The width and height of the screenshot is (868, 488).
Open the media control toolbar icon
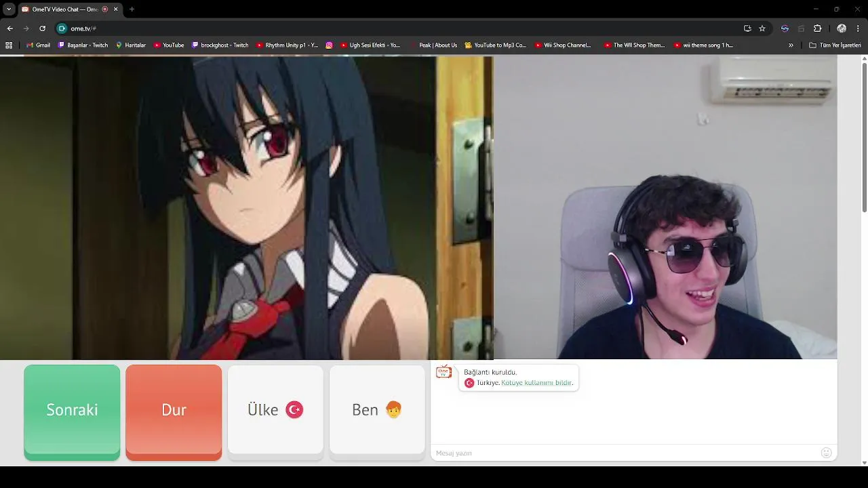click(801, 28)
